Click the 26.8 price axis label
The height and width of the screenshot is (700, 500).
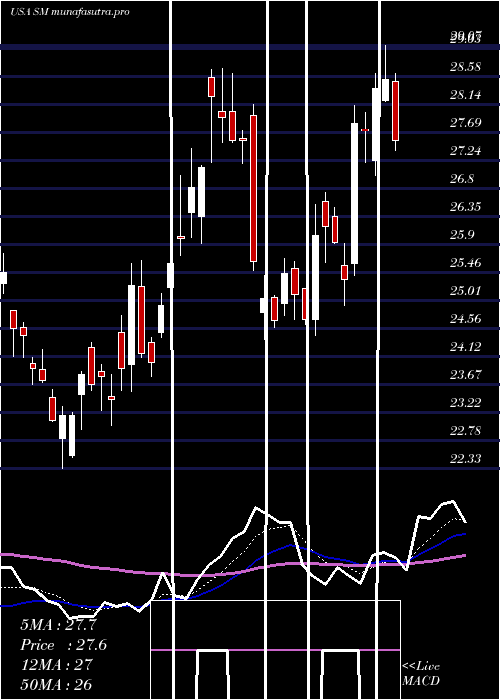(462, 179)
